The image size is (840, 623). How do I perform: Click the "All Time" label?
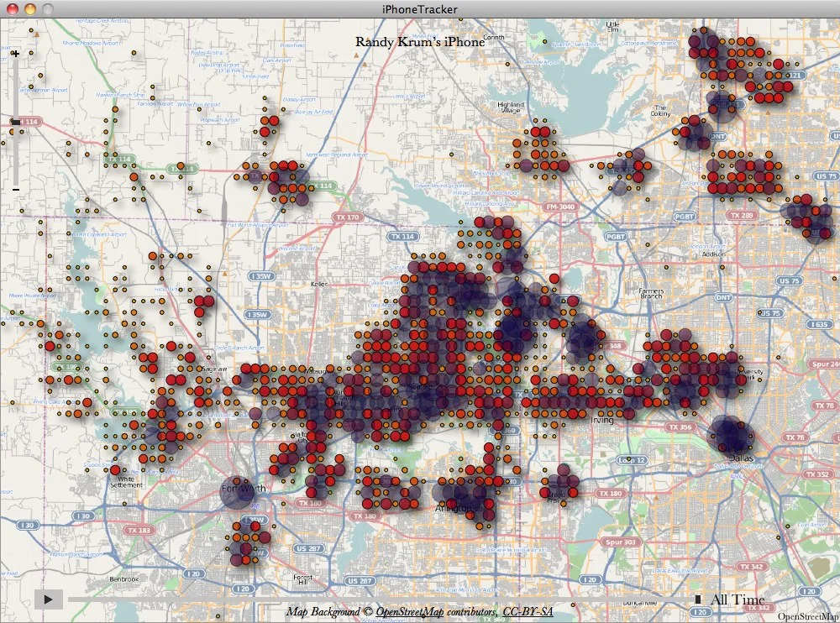[x=738, y=599]
